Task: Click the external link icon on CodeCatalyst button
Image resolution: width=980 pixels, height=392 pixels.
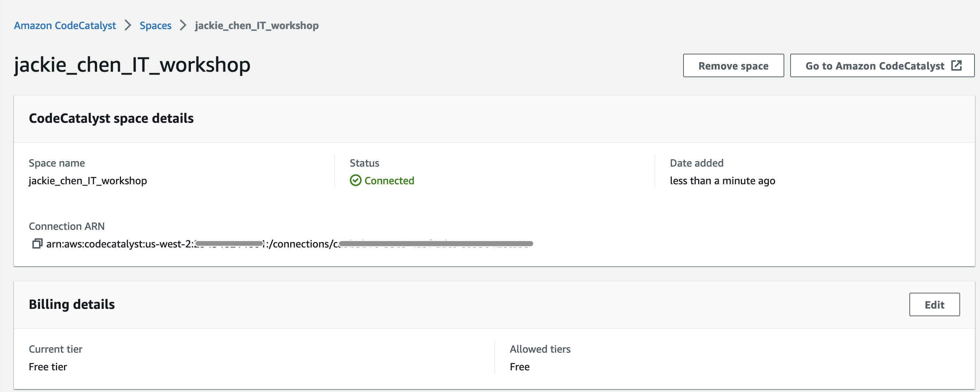Action: tap(956, 66)
